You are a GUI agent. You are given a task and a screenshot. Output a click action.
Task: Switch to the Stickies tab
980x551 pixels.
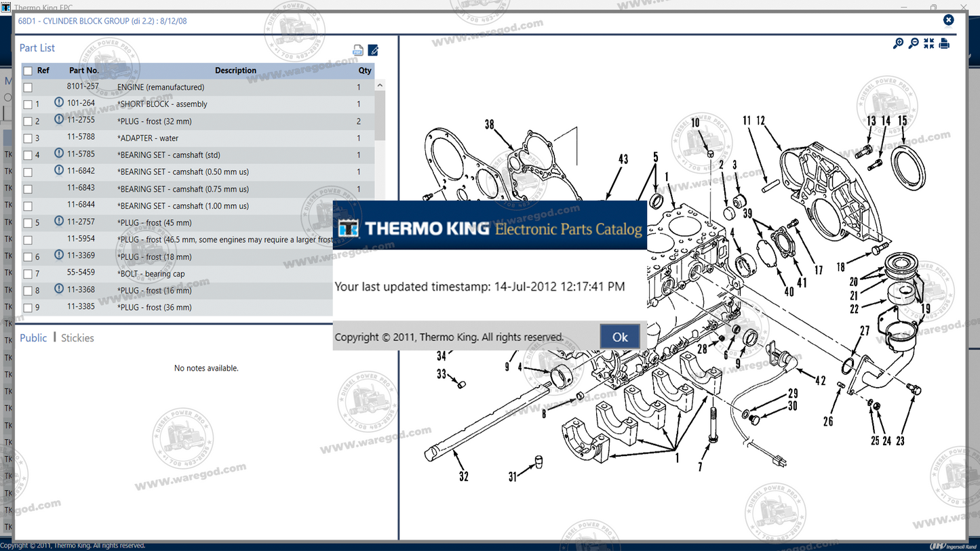click(x=77, y=338)
